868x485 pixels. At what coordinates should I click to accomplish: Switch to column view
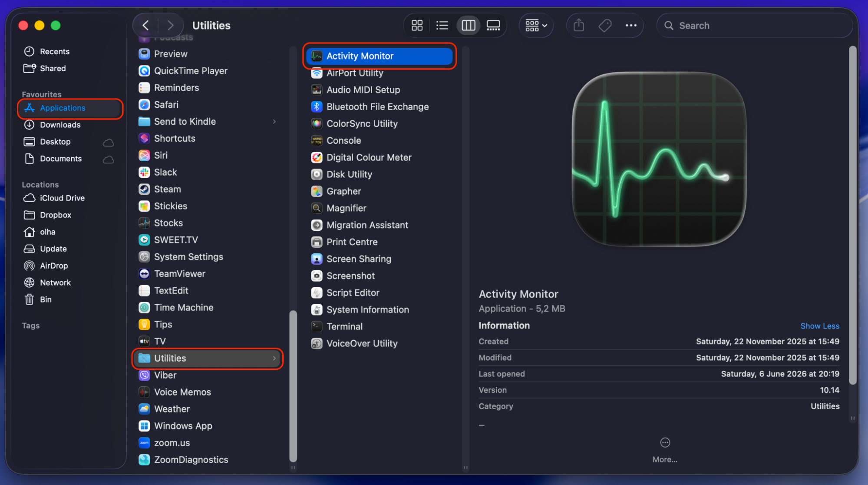468,26
